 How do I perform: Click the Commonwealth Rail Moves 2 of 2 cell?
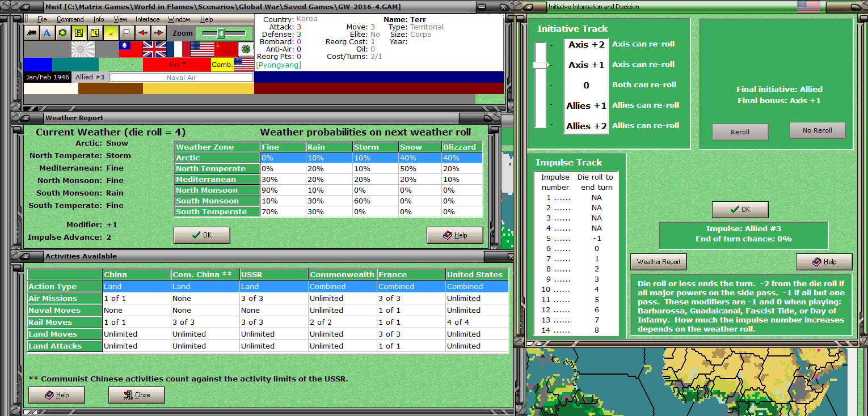(x=343, y=322)
